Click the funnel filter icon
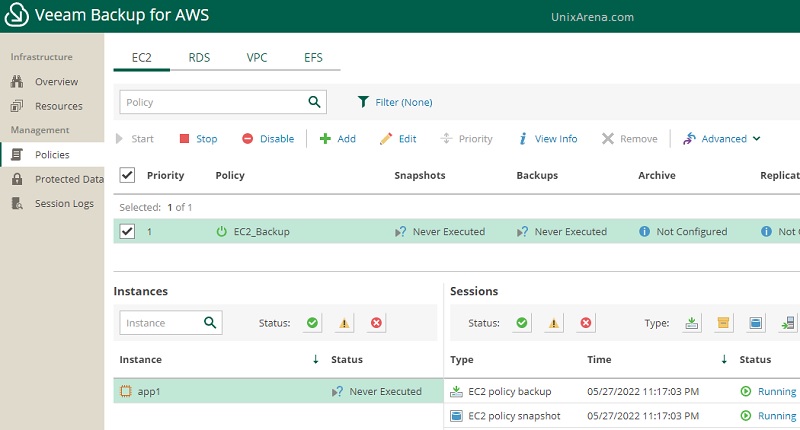Viewport: 800px width, 430px height. coord(363,102)
